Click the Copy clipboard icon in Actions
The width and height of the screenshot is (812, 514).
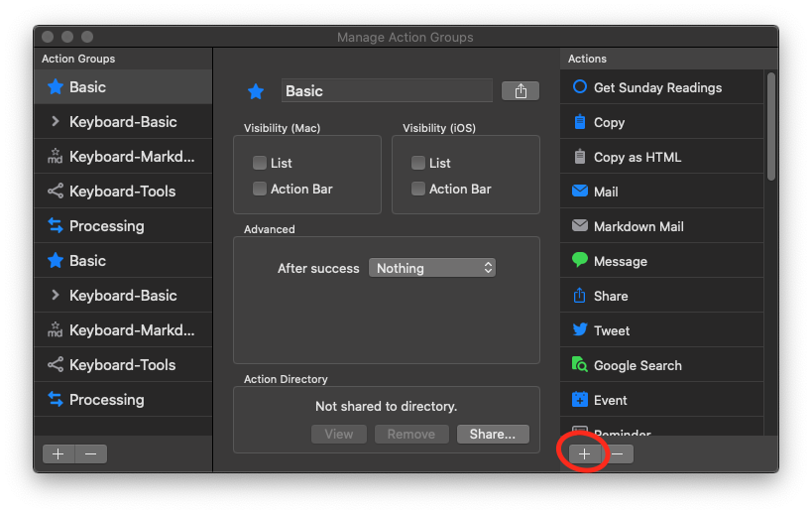coord(580,122)
